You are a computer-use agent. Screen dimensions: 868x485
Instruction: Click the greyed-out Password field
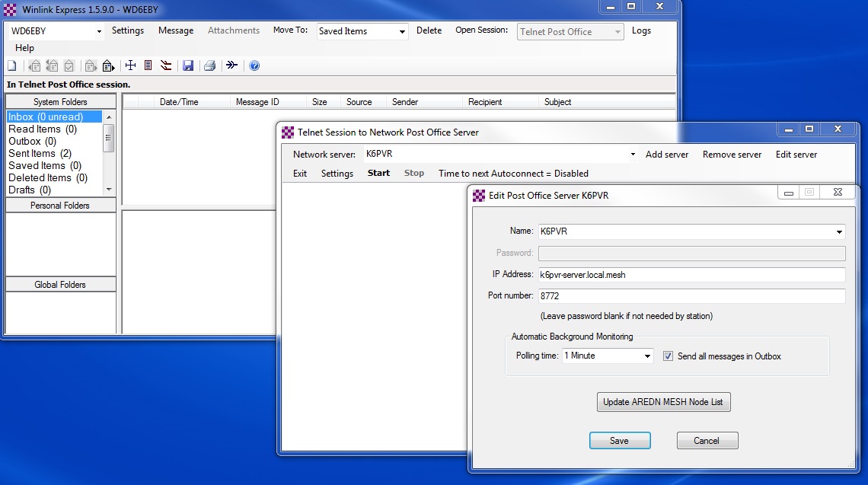[x=692, y=253]
